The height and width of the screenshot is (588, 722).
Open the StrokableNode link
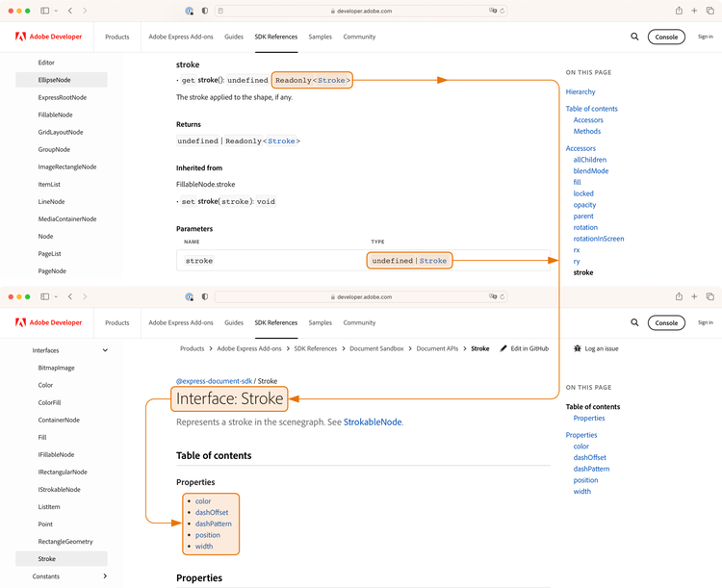(373, 422)
